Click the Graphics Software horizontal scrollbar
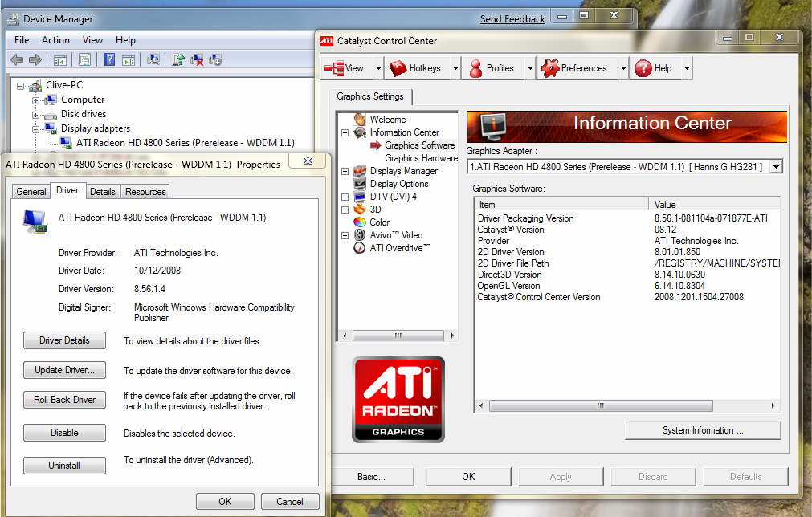The height and width of the screenshot is (517, 812). (x=627, y=405)
